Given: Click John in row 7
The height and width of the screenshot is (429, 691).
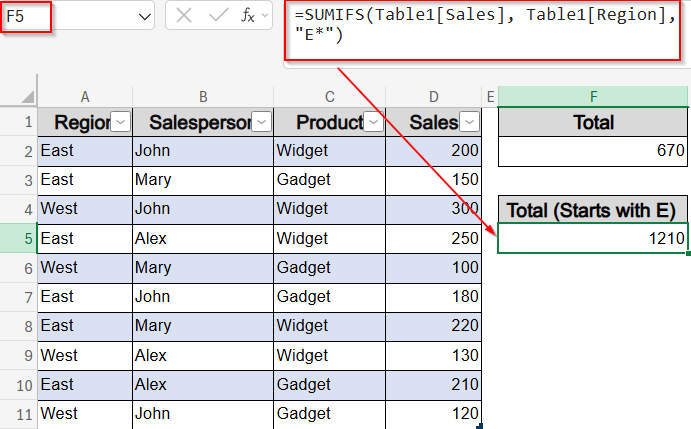Looking at the screenshot, I should [203, 297].
